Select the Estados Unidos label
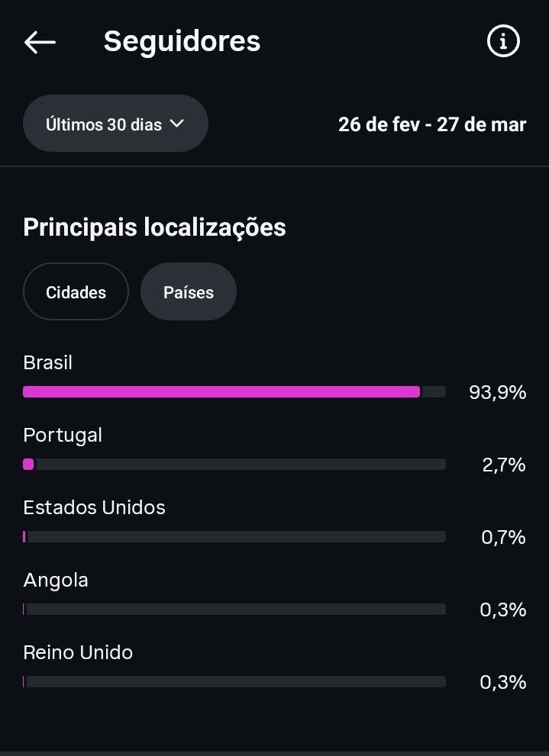The height and width of the screenshot is (756, 549). pyautogui.click(x=95, y=508)
